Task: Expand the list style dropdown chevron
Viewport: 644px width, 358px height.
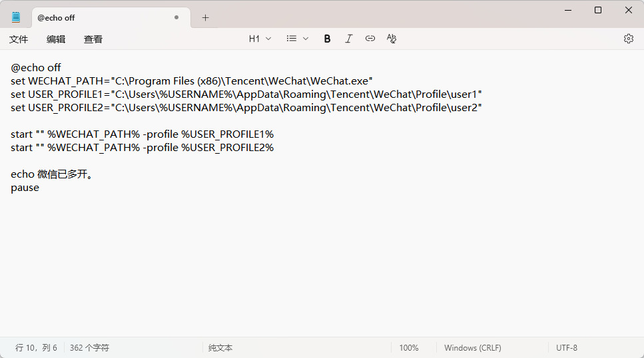Action: pyautogui.click(x=306, y=39)
